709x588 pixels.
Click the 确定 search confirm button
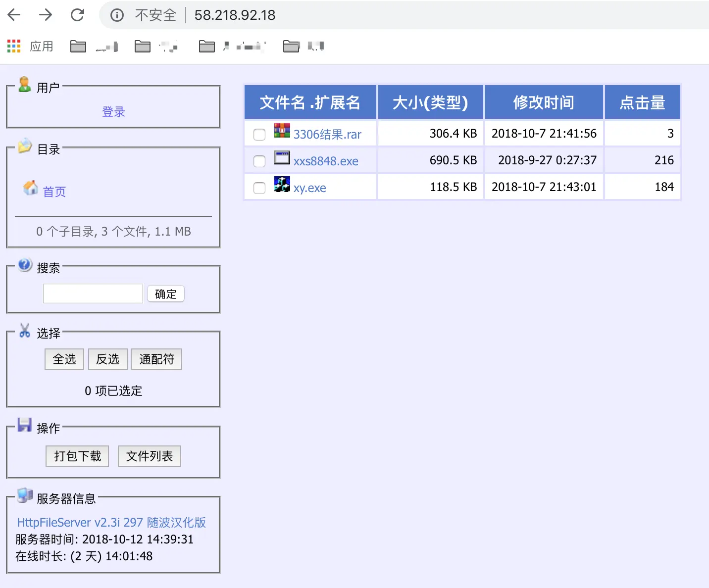point(166,294)
